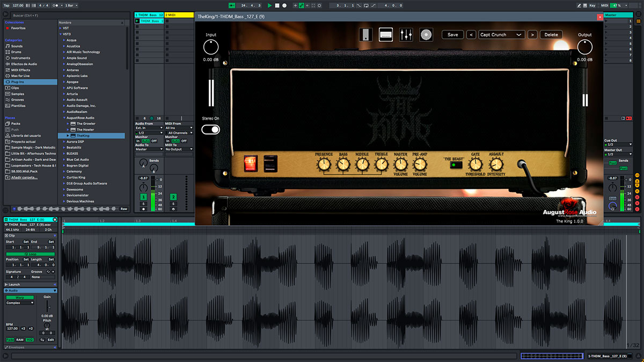Open the 1 Bar quantization dropdown
644x362 pixels.
click(70, 5)
